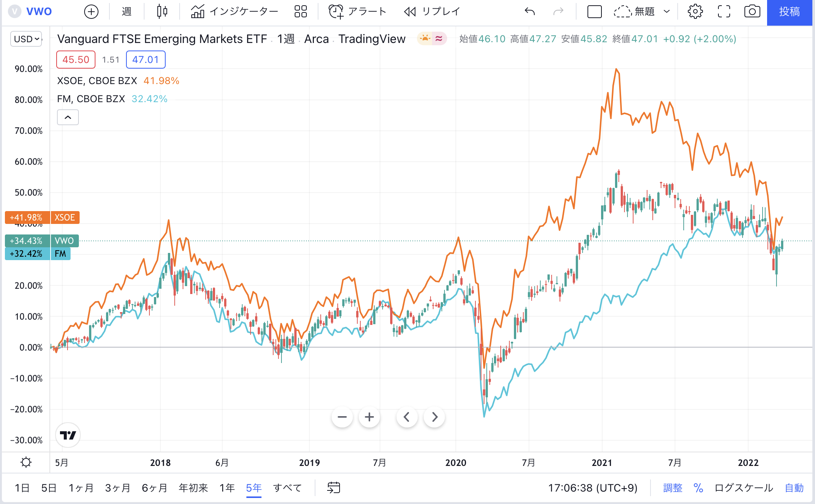Publish idea with 投稿 button
This screenshot has width=815, height=504.
789,12
